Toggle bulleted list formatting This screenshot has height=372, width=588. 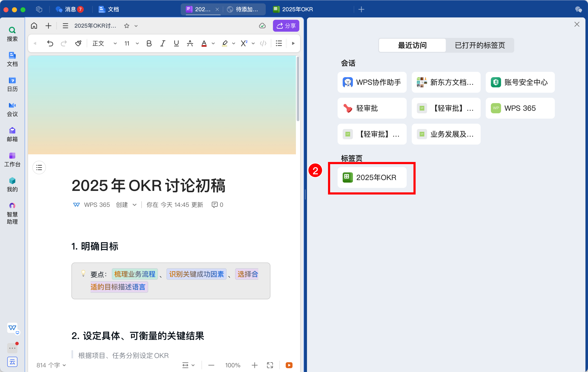point(279,43)
